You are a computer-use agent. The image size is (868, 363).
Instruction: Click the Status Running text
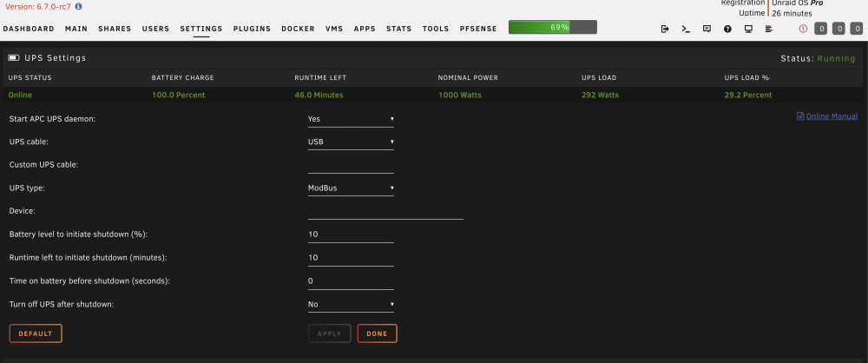pyautogui.click(x=818, y=58)
